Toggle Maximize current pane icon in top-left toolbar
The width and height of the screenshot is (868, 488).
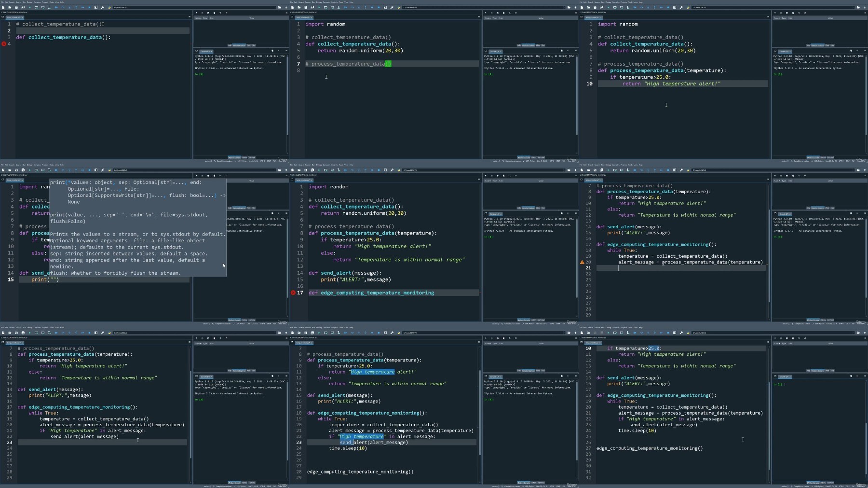click(96, 7)
